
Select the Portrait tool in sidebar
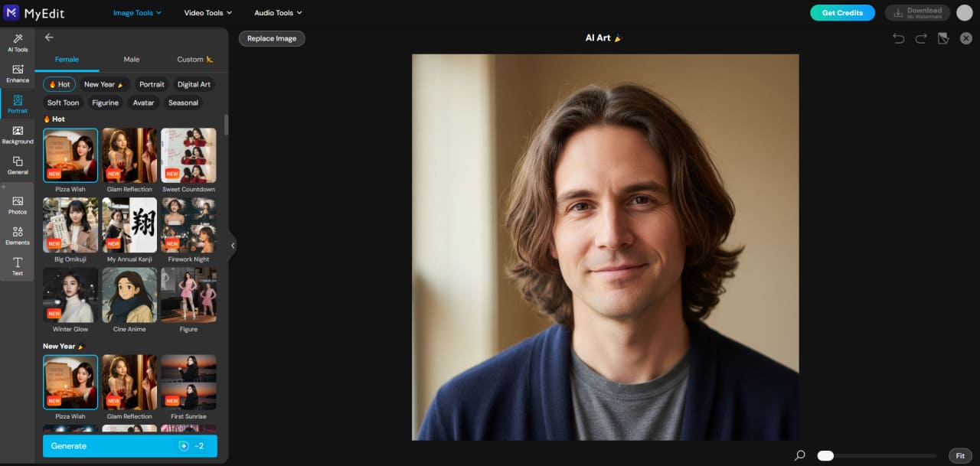[x=17, y=103]
